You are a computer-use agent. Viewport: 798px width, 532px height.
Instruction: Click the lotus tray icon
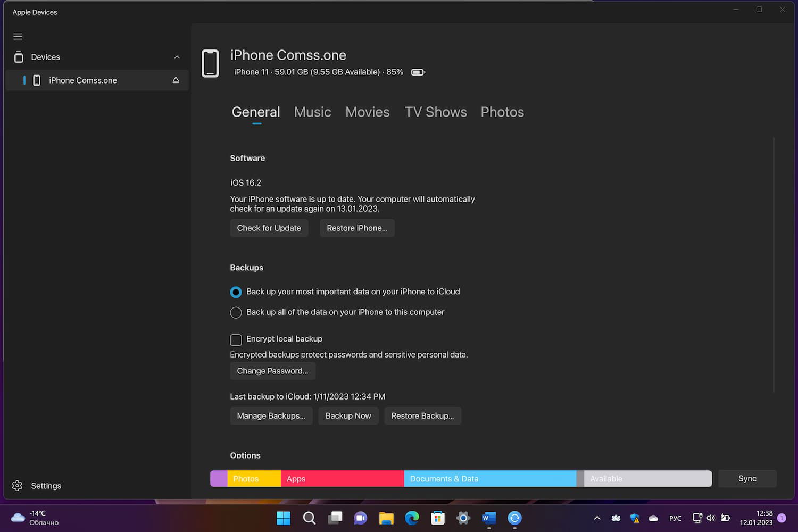(616, 518)
